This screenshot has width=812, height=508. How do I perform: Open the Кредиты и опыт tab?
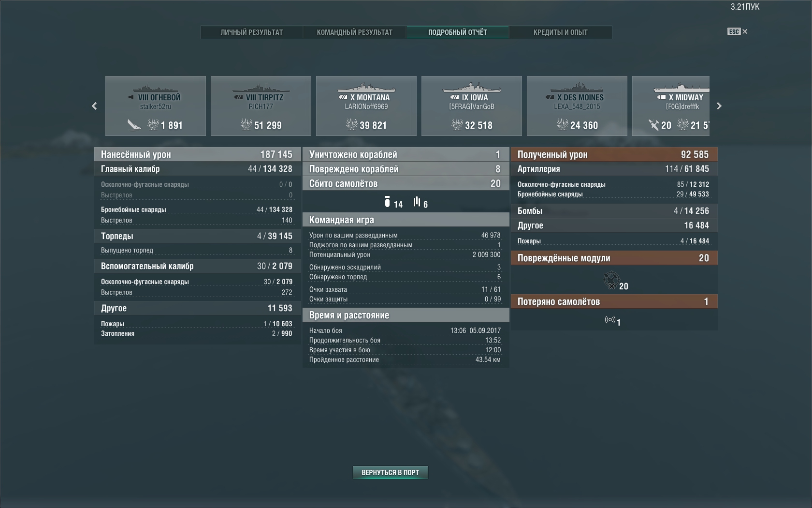(x=561, y=32)
